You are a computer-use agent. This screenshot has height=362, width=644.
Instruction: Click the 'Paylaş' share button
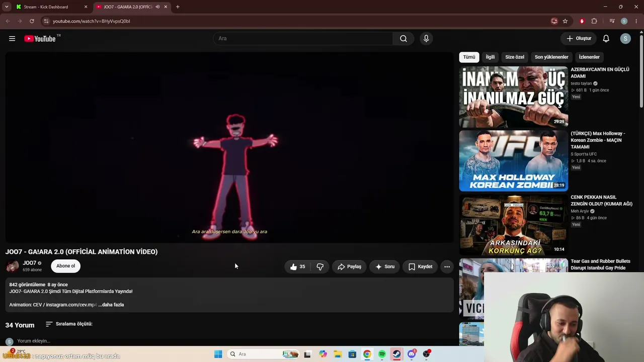[x=349, y=266]
